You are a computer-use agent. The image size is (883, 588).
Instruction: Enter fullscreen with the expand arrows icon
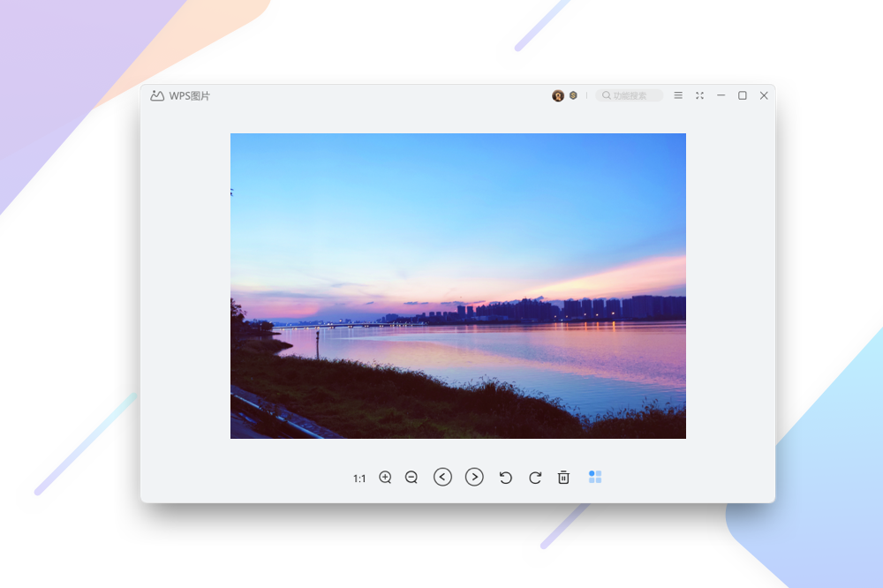point(699,95)
